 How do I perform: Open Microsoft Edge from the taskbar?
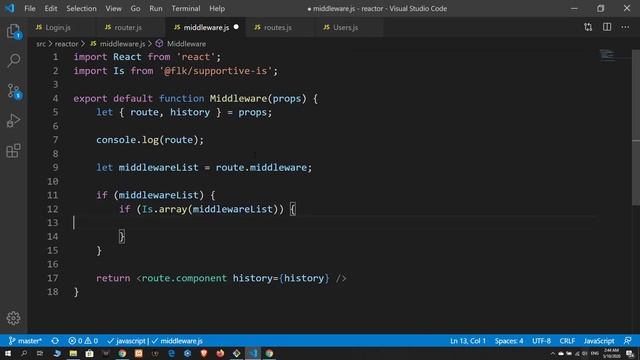pyautogui.click(x=171, y=353)
